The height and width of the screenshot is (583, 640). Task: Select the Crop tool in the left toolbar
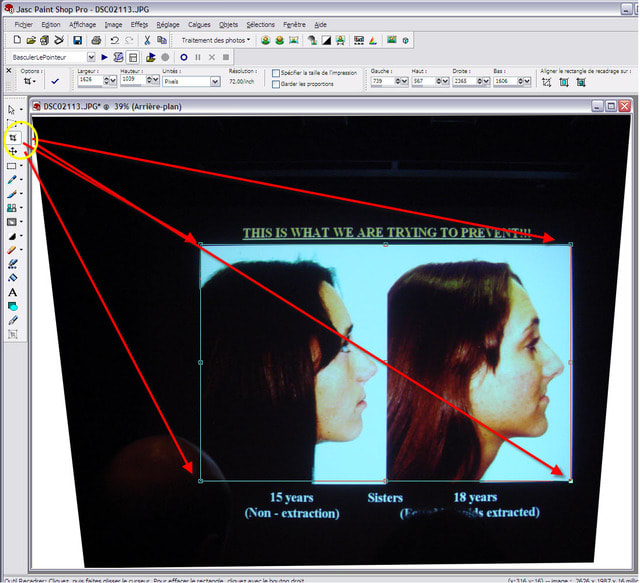(13, 136)
